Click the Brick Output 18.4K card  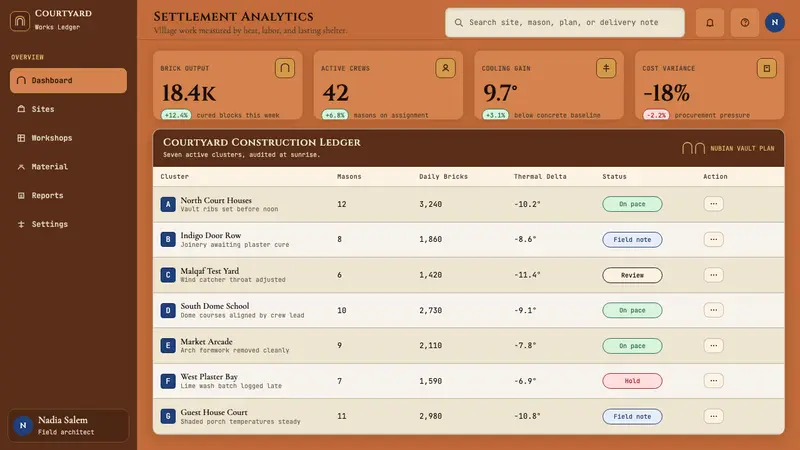[x=228, y=85]
